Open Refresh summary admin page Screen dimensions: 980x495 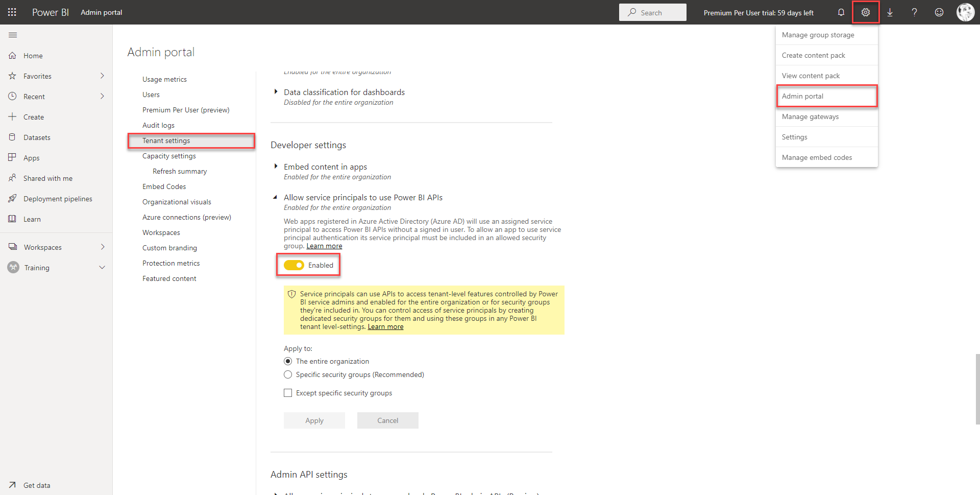click(x=180, y=171)
